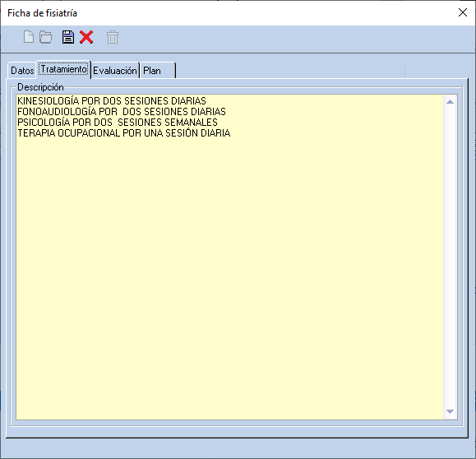The height and width of the screenshot is (459, 476).
Task: Select the Tratamiento tab
Action: coord(64,69)
